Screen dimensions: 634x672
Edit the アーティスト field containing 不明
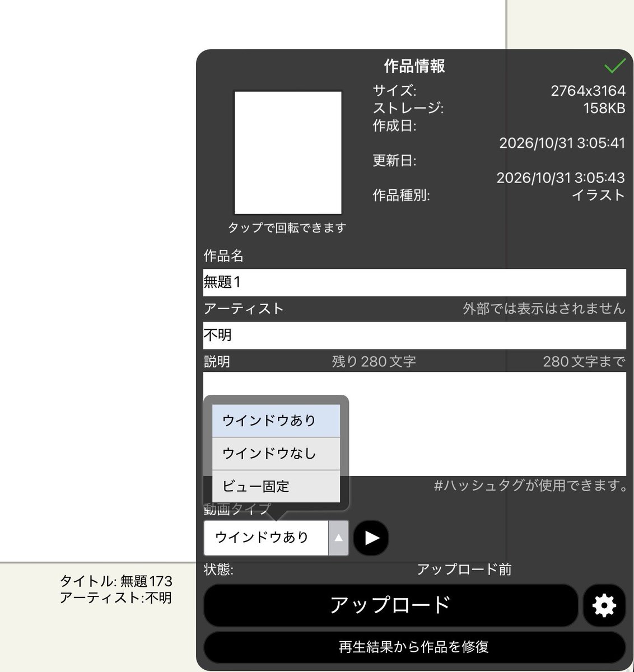414,335
